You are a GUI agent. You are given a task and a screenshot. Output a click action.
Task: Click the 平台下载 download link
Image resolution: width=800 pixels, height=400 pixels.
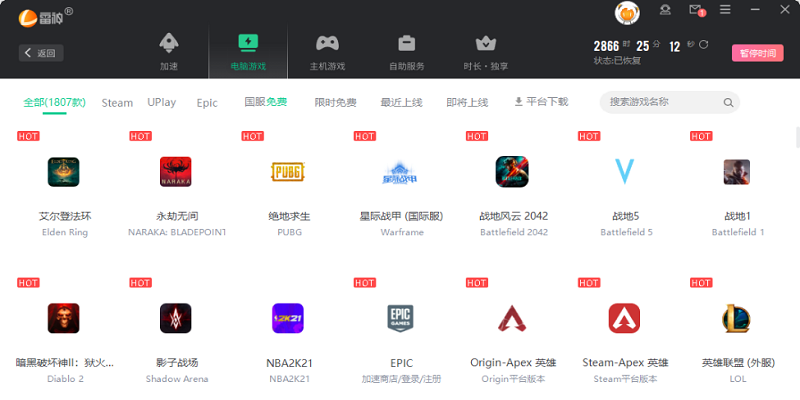[x=541, y=102]
